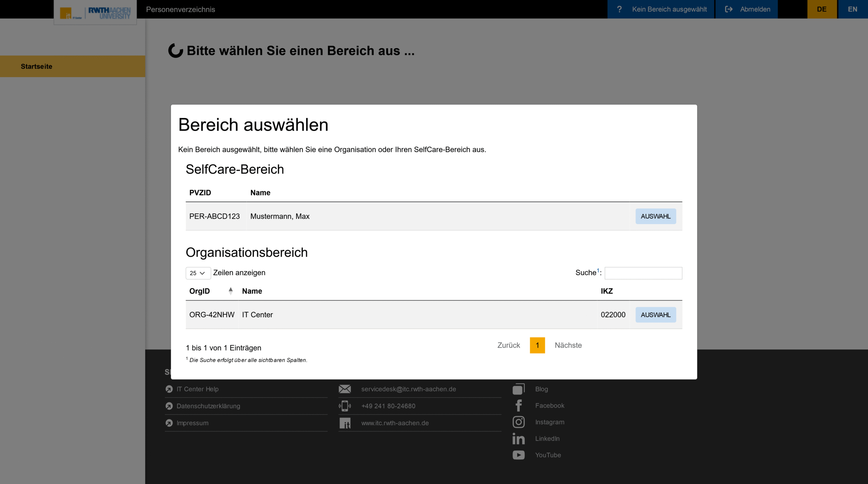Click the RWTH Aachen University logo
Screen dimensions: 868x484
coord(109,13)
